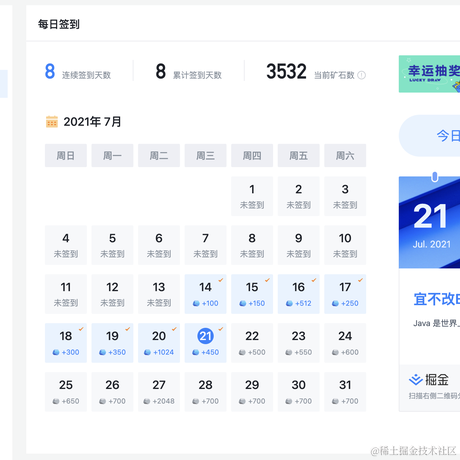This screenshot has width=460, height=460.
Task: Open the 幸运抽奖 lucky draw banner
Action: [x=429, y=74]
